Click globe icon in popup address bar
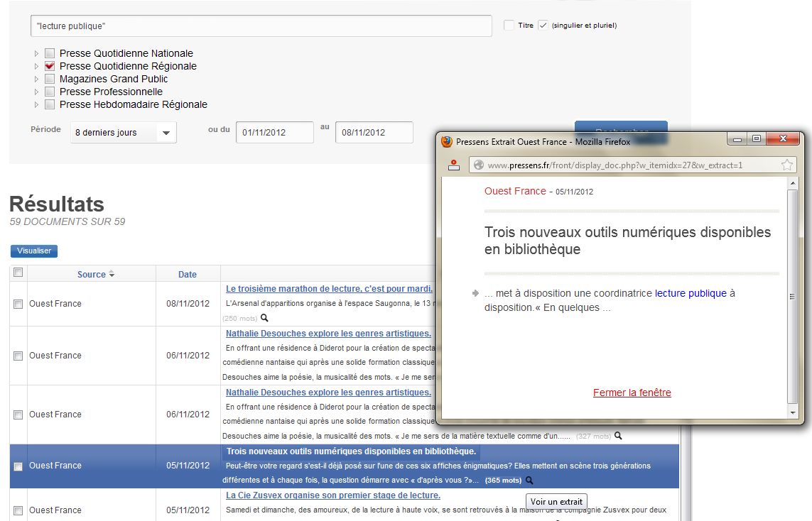 tap(479, 165)
